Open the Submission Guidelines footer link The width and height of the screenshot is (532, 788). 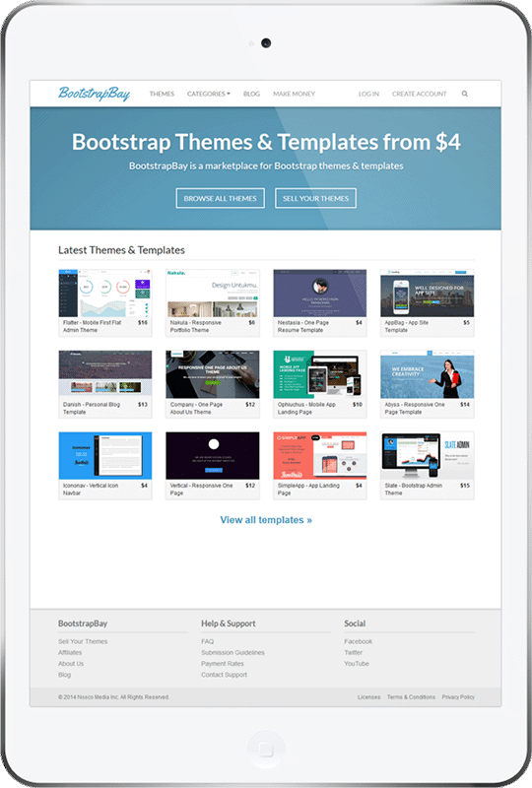click(x=233, y=652)
